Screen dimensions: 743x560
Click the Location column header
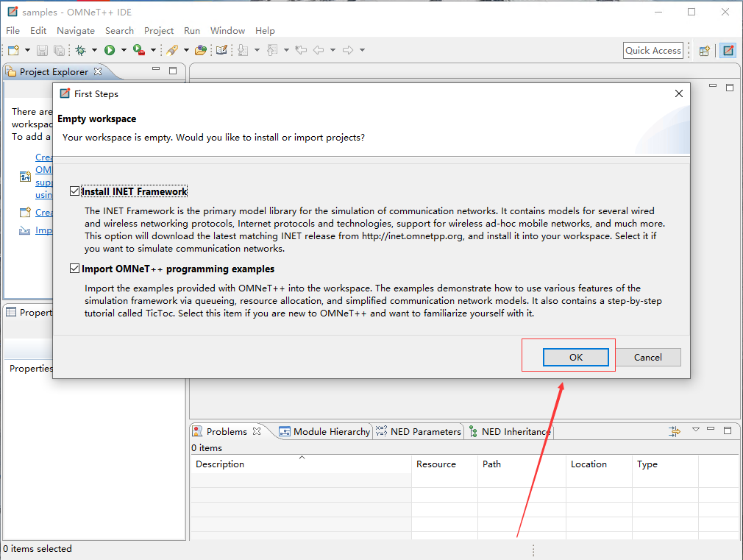(599, 464)
